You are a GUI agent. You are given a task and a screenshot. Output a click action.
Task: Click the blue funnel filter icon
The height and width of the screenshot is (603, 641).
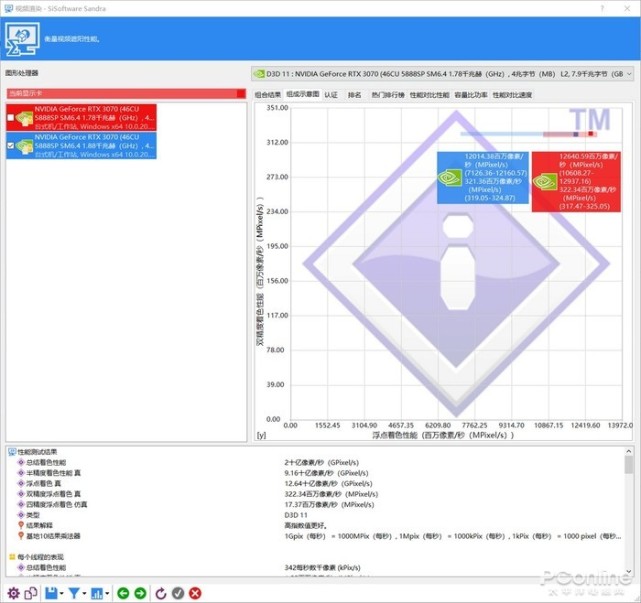[74, 593]
